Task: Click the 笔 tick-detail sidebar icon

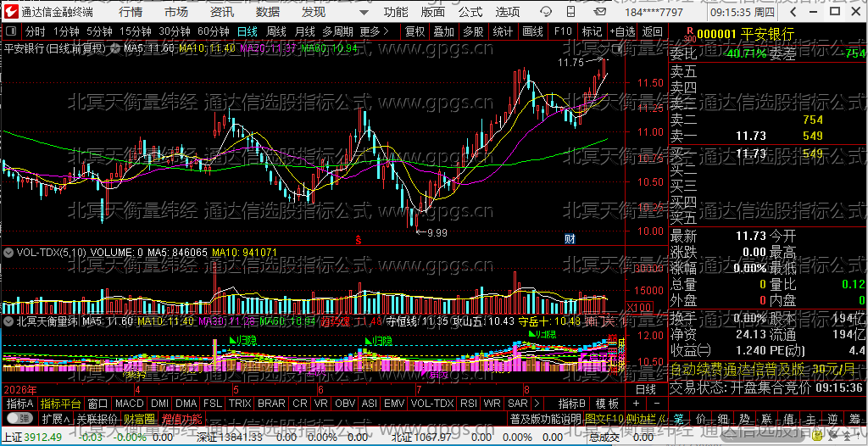Action: (x=679, y=418)
